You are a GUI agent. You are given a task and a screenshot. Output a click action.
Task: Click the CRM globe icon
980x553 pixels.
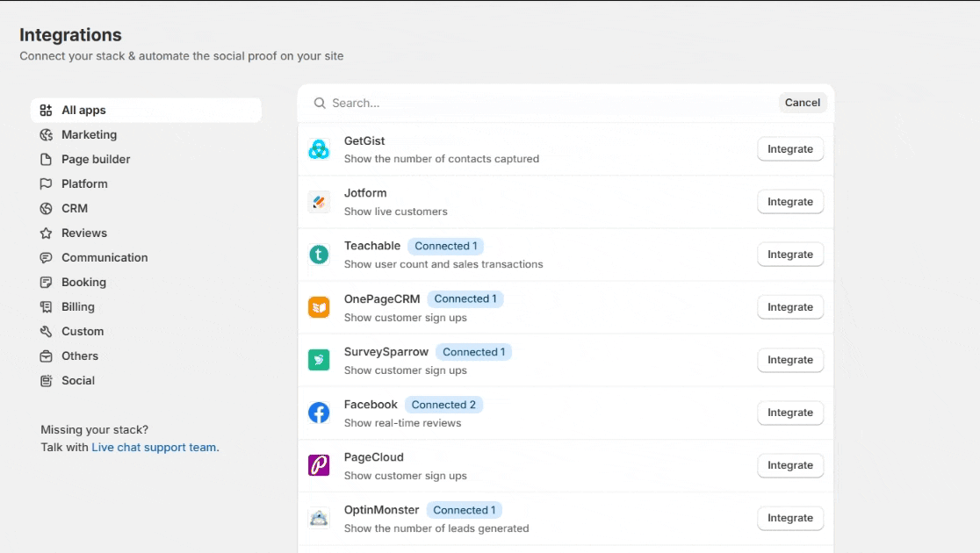tap(46, 209)
